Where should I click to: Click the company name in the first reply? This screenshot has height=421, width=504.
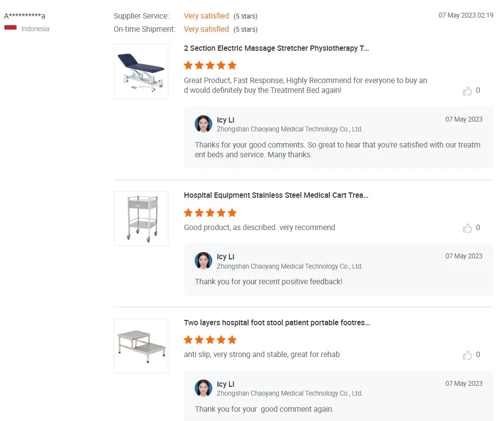pos(289,129)
